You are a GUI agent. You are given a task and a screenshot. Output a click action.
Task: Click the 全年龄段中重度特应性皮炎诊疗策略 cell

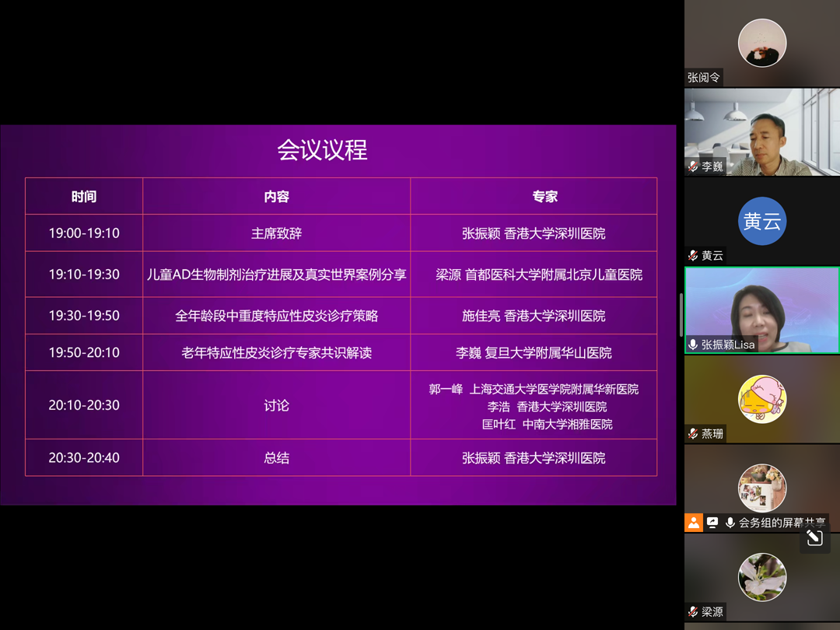[x=276, y=316]
